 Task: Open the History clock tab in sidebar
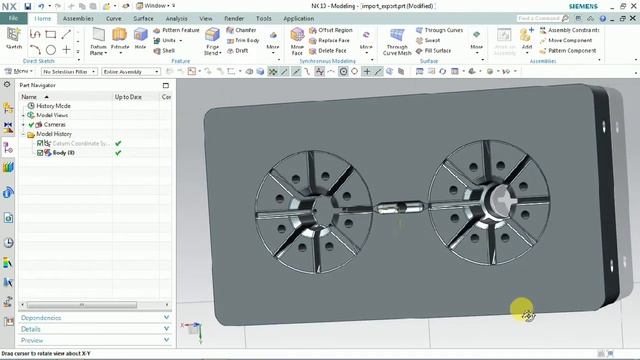pos(8,243)
